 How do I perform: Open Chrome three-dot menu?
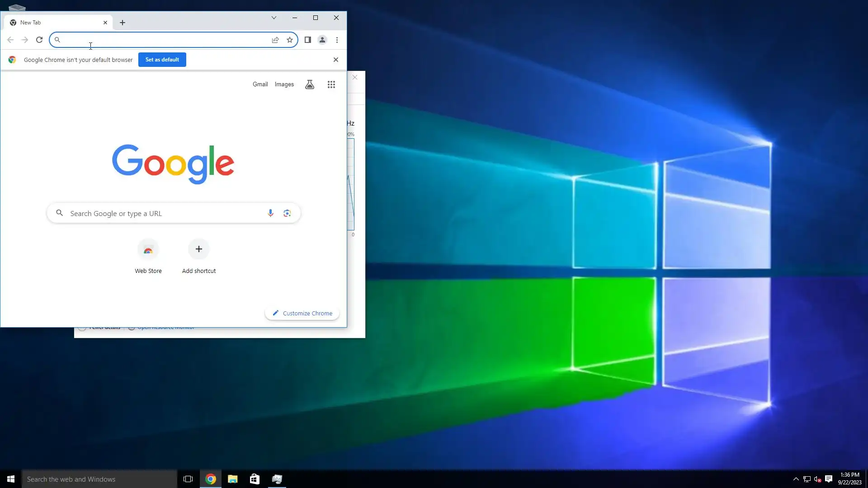pos(337,40)
